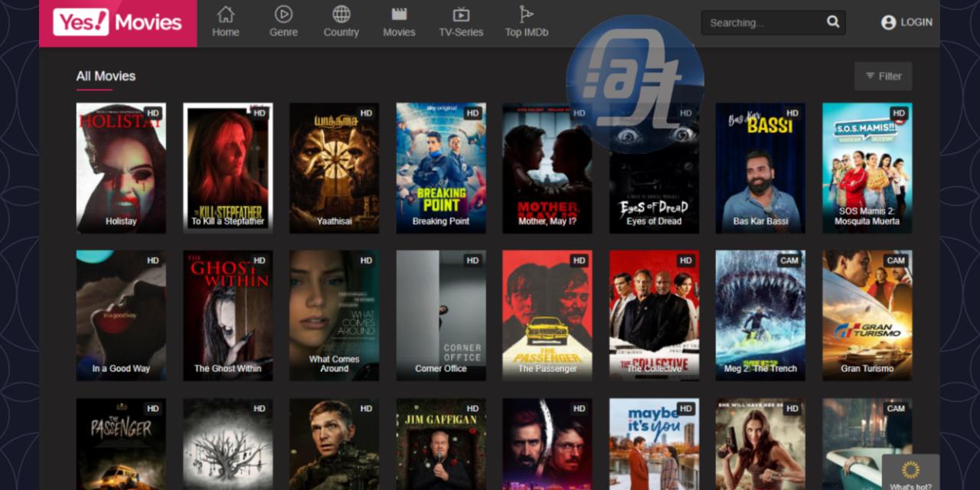Open the To Kill a Stepfather poster
Screen dimensions: 980x490
coord(227,168)
